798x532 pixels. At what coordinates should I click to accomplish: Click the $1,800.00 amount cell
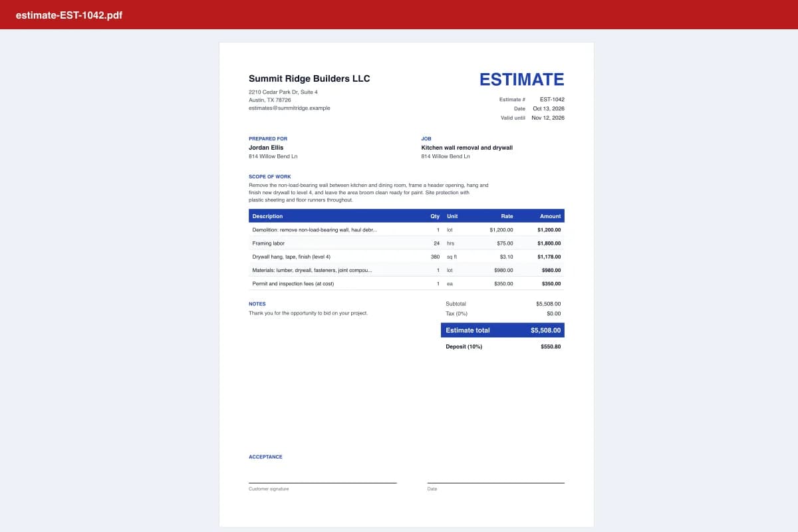(x=549, y=243)
